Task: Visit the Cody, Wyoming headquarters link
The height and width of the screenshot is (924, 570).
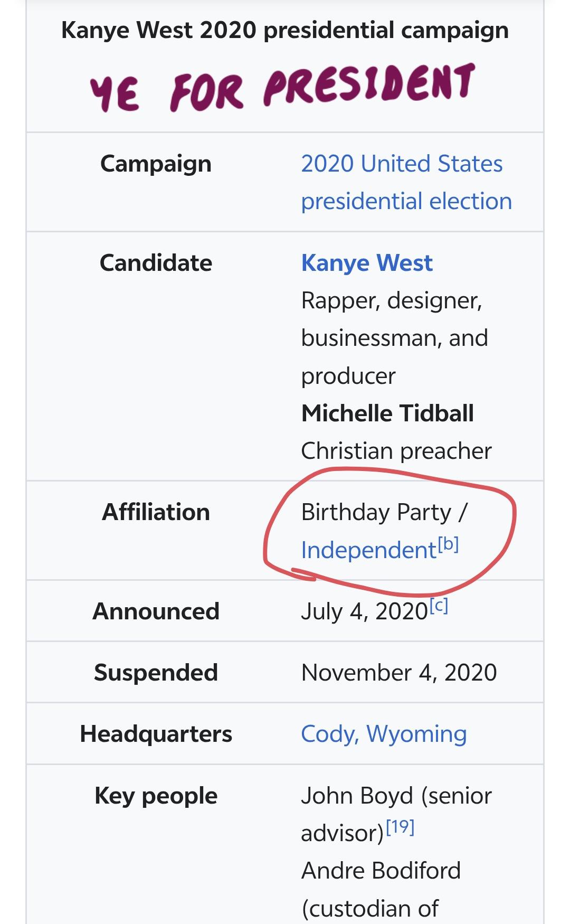Action: pos(384,734)
